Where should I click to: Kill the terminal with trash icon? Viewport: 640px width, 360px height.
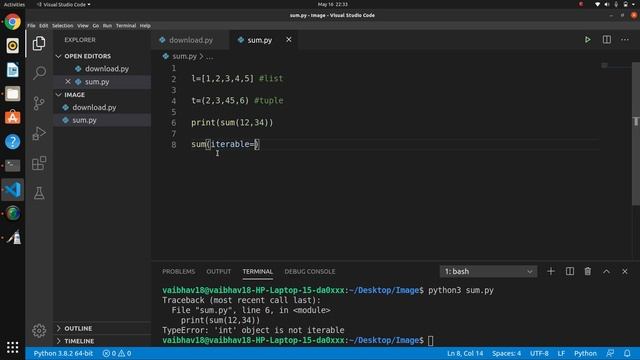[588, 271]
